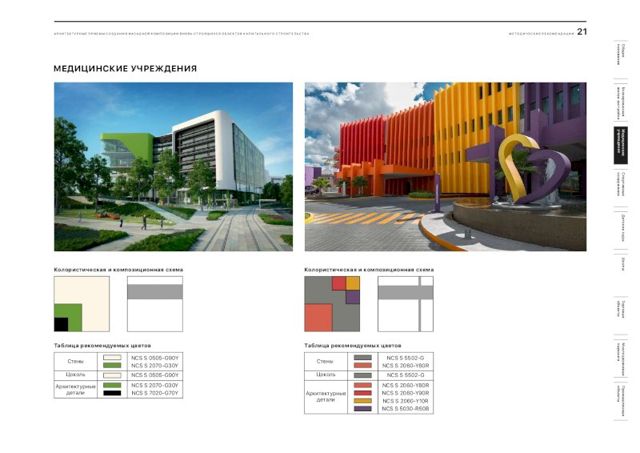Open the Общие положения tab at top right
This screenshot has width=640, height=453.
click(621, 57)
